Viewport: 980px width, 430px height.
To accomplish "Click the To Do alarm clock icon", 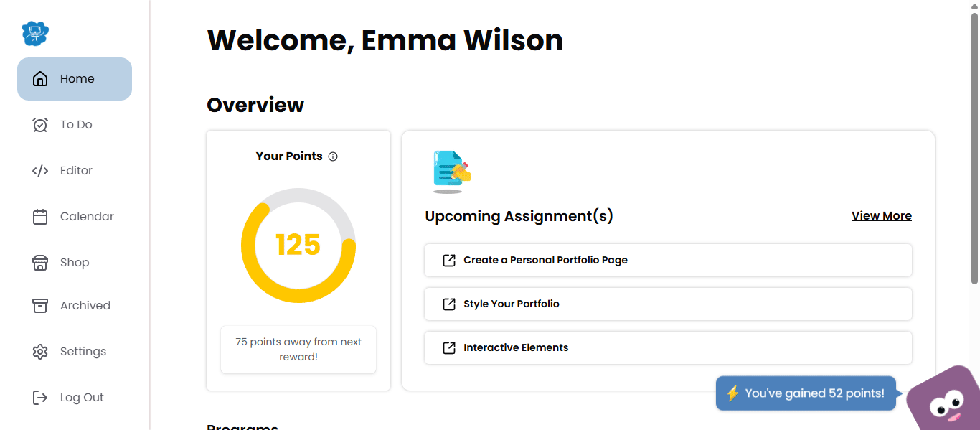I will [40, 125].
